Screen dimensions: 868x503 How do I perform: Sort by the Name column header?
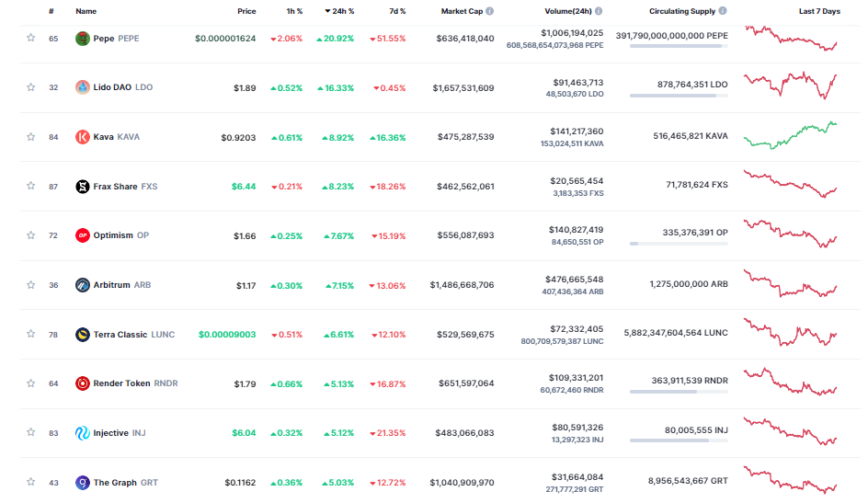tap(86, 11)
